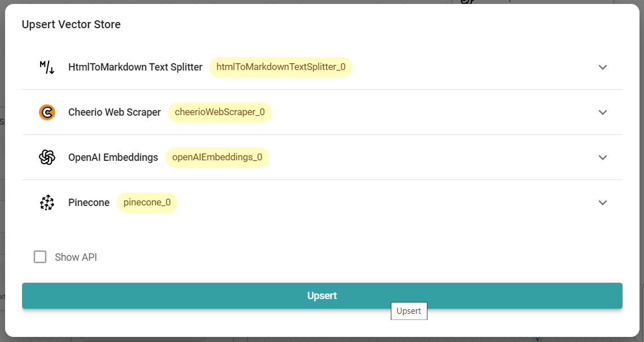
Task: Select the "Cheerio Web Scraper" row title
Action: coord(114,112)
